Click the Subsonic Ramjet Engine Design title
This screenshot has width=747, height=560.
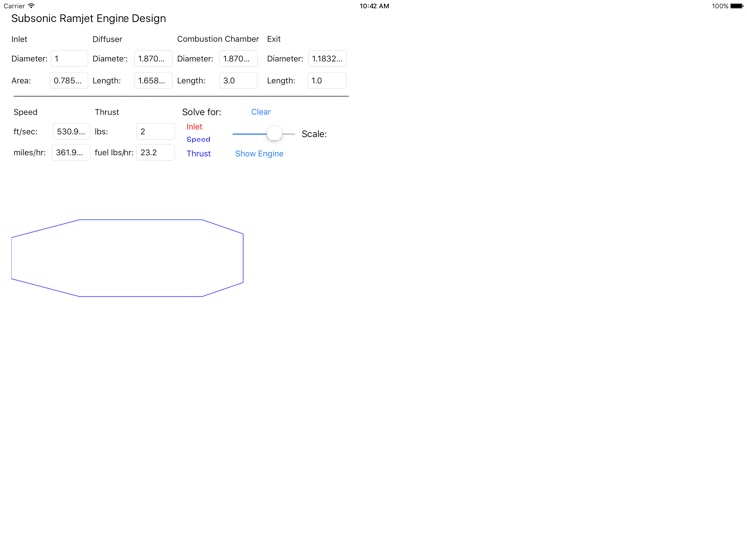click(x=89, y=19)
